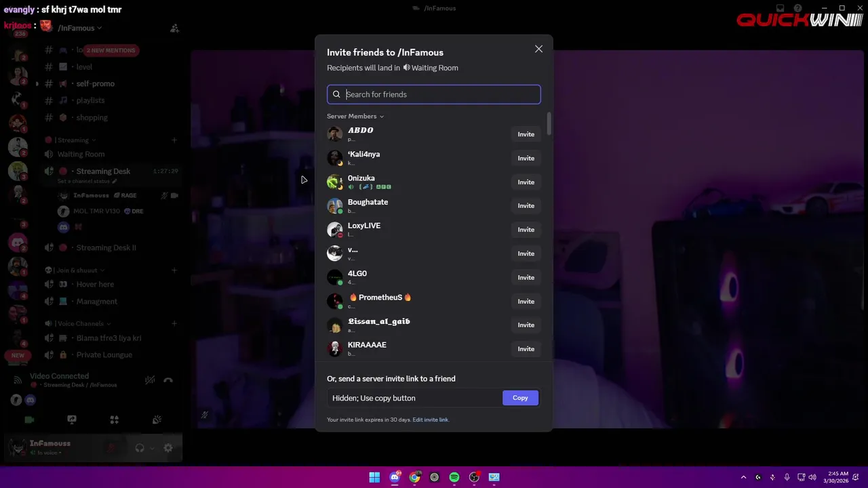Viewport: 868px width, 488px height.
Task: Add channel to Join & shuuut category
Action: (174, 270)
